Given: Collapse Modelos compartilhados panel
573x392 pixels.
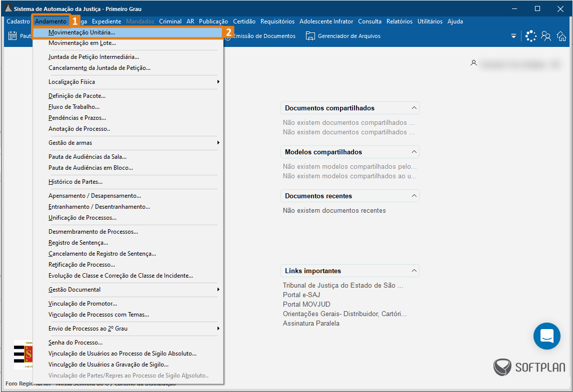Looking at the screenshot, I should [x=414, y=152].
